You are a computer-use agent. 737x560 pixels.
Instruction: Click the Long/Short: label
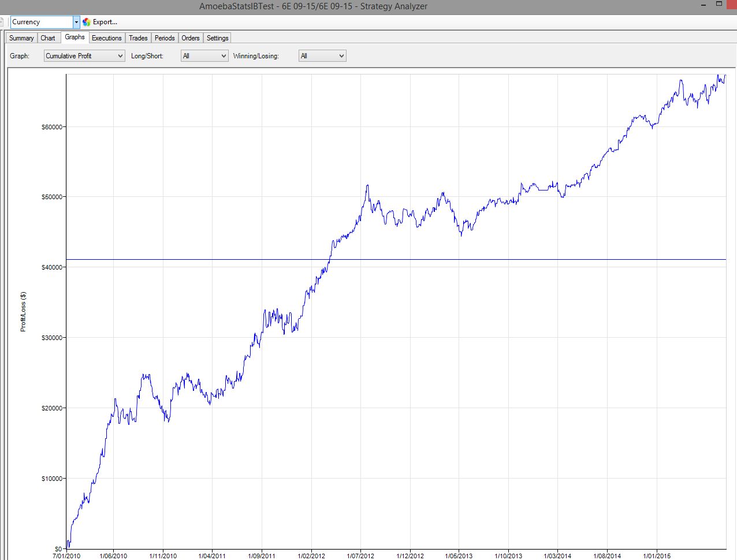tap(147, 56)
